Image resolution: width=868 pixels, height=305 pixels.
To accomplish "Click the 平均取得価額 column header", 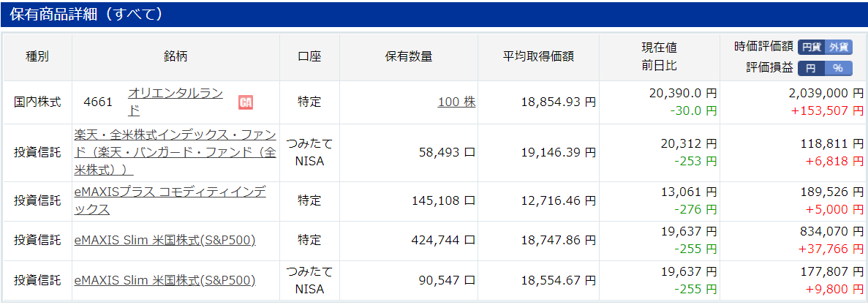I will click(x=538, y=57).
